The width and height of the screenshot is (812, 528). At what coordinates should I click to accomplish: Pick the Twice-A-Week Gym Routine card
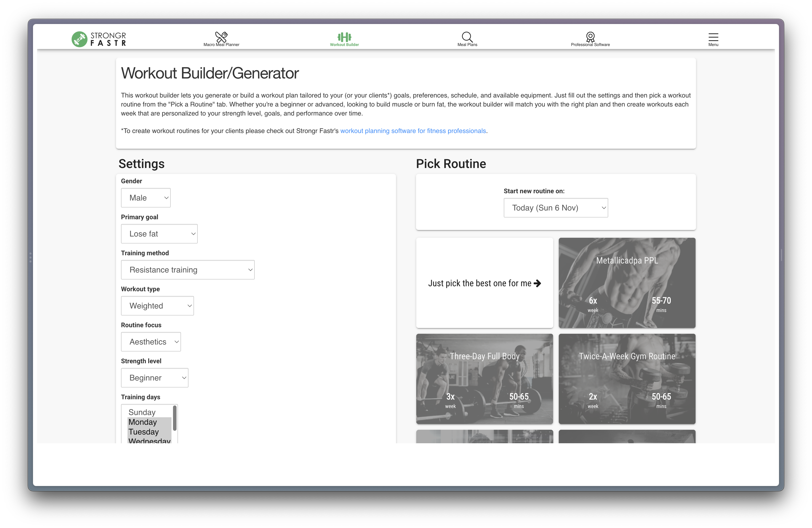[627, 378]
